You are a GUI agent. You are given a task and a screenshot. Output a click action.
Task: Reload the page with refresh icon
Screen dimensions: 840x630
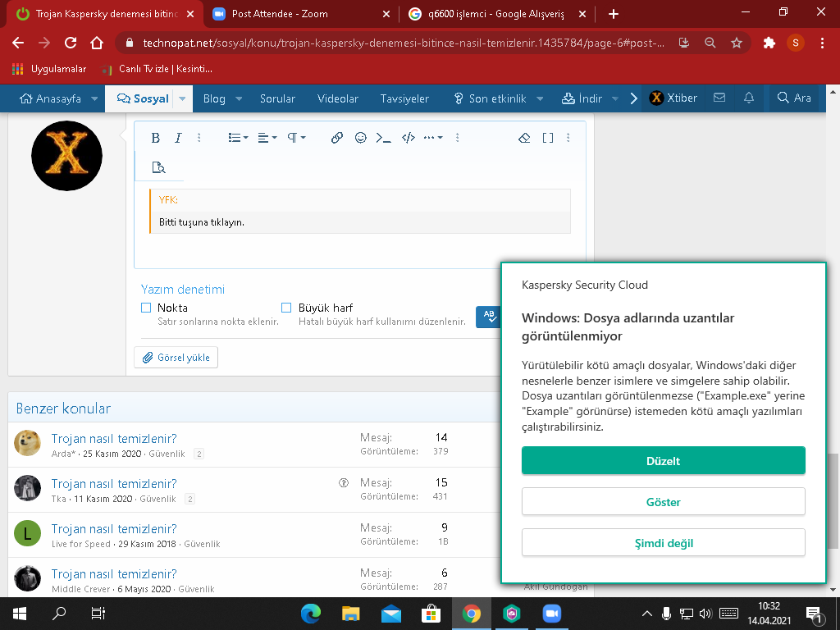point(71,43)
